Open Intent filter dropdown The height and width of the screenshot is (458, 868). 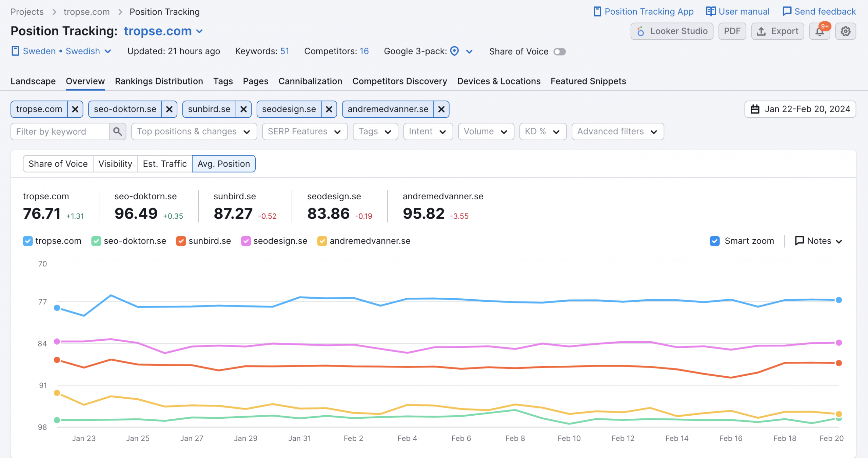428,132
